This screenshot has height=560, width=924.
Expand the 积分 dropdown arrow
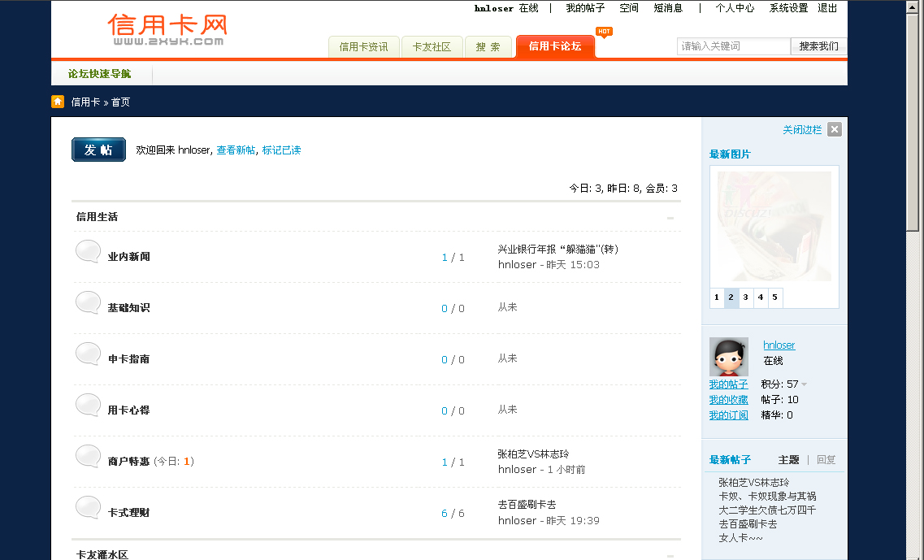pos(805,384)
